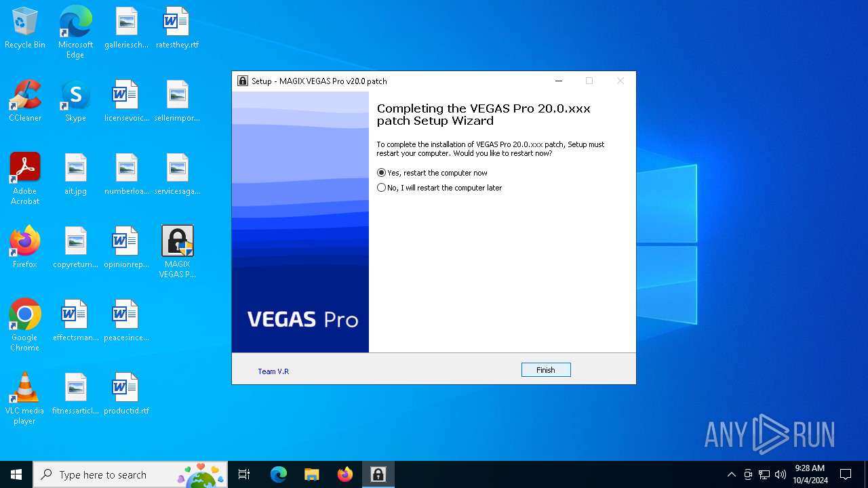Open the Windows Start menu

click(x=16, y=474)
